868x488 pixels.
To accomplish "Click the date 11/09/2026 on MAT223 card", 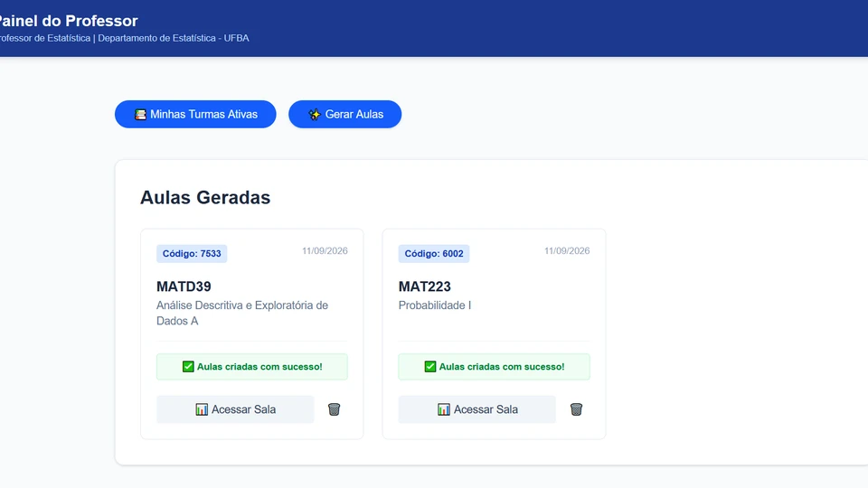I will 567,250.
